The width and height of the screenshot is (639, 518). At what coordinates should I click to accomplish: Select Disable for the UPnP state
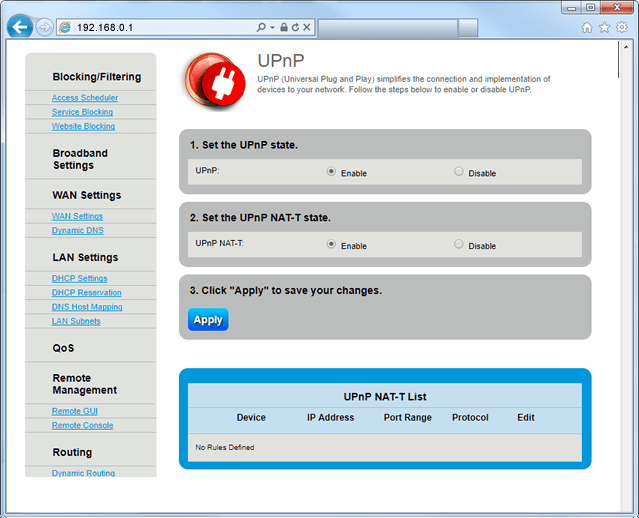point(459,172)
